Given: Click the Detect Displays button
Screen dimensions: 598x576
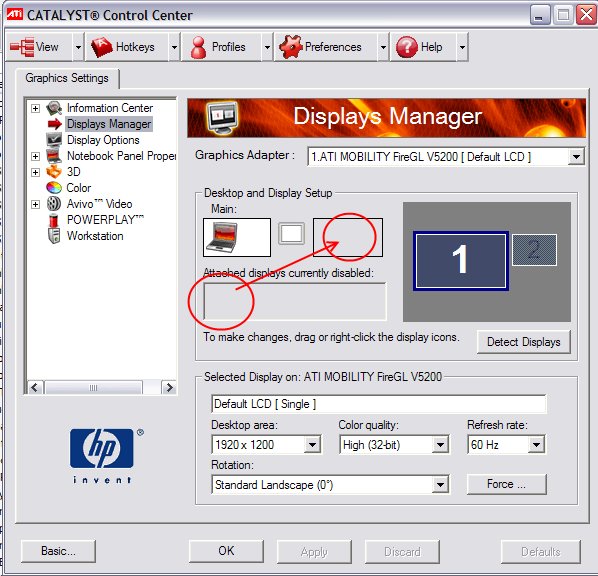Looking at the screenshot, I should pos(524,342).
